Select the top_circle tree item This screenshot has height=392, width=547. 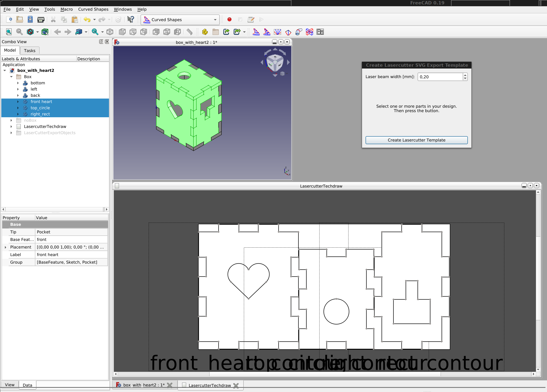40,108
